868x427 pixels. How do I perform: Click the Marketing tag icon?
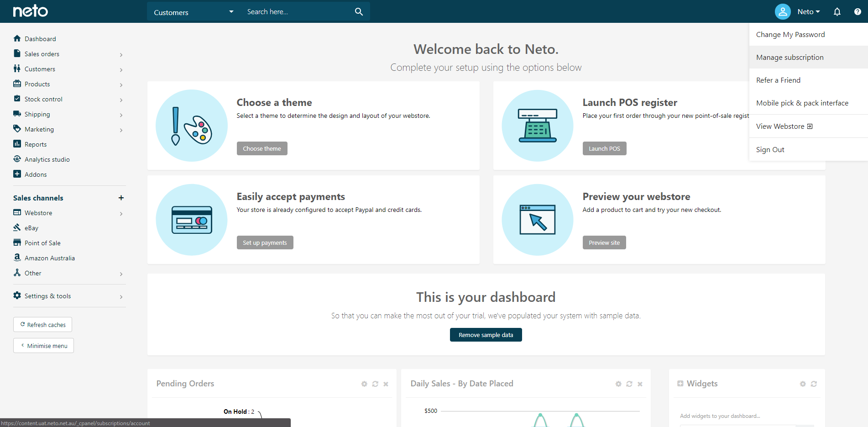click(17, 129)
